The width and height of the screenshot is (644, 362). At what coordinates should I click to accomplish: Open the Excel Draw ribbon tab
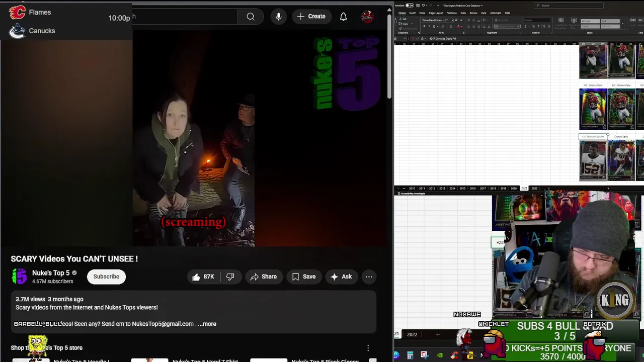[422, 13]
